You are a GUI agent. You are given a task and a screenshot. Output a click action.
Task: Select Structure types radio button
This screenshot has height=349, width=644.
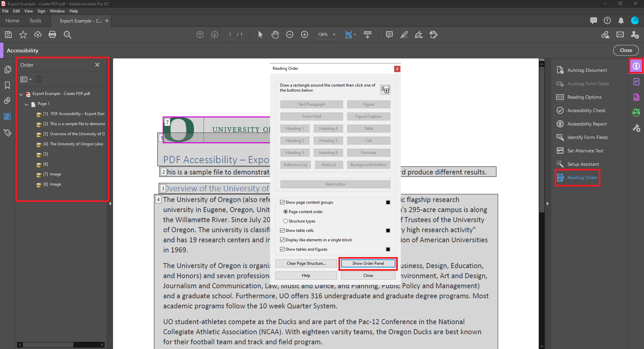pos(285,221)
